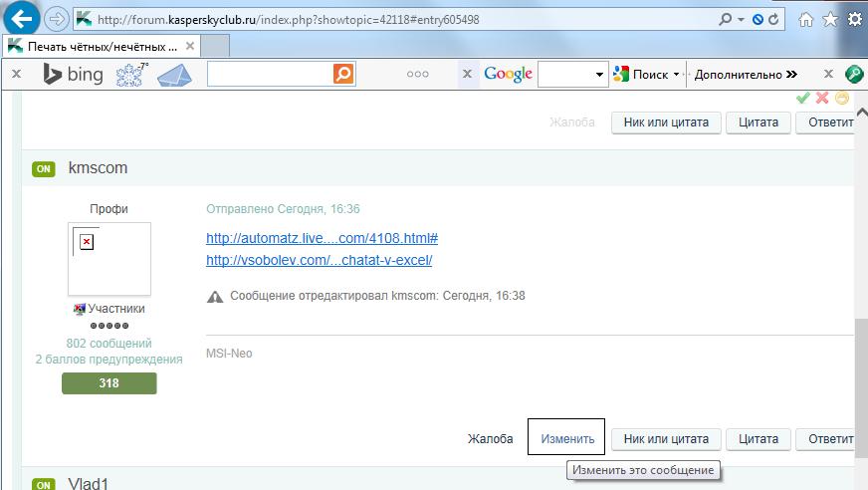Click the red cross icon
This screenshot has width=868, height=490.
(x=822, y=98)
